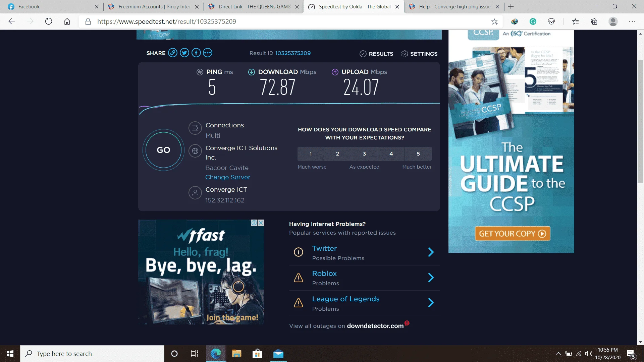Click the address bar URL
This screenshot has height=362, width=644.
pyautogui.click(x=167, y=21)
